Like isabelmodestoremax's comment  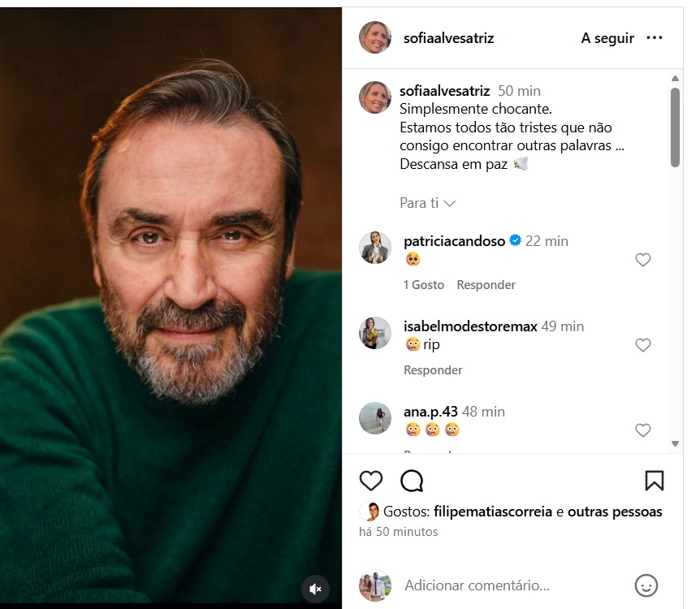pos(643,345)
